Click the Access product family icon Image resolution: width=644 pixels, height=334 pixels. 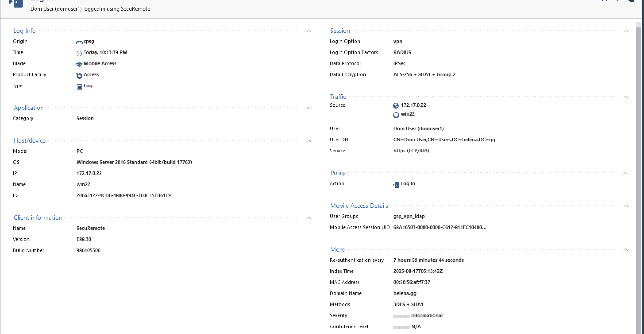(79, 75)
